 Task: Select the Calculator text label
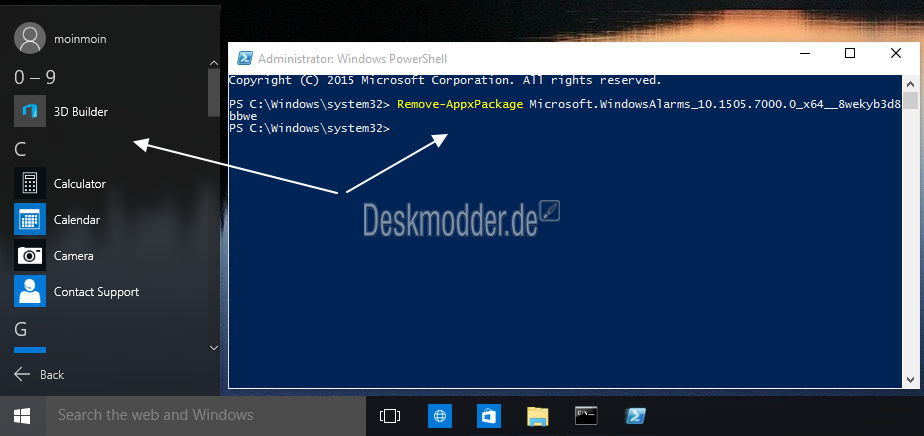80,184
